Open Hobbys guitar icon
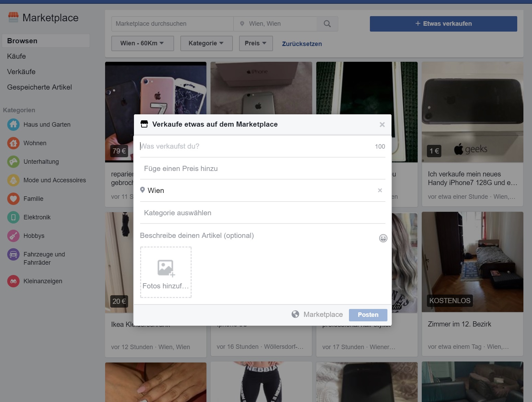 click(13, 236)
